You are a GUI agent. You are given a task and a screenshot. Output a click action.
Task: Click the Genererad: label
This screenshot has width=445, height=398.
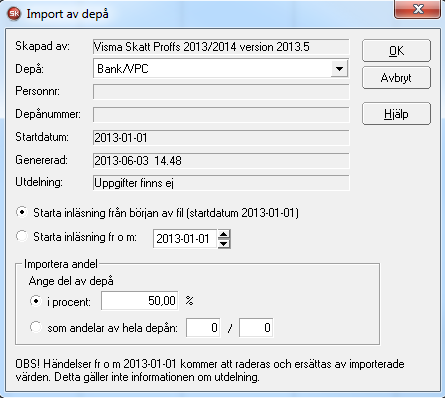click(x=41, y=160)
